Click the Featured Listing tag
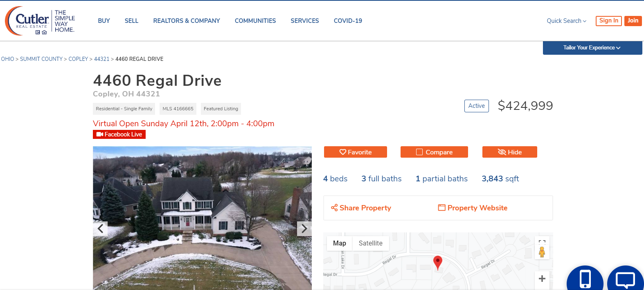Viewport: 644px width, 290px height. pyautogui.click(x=221, y=109)
